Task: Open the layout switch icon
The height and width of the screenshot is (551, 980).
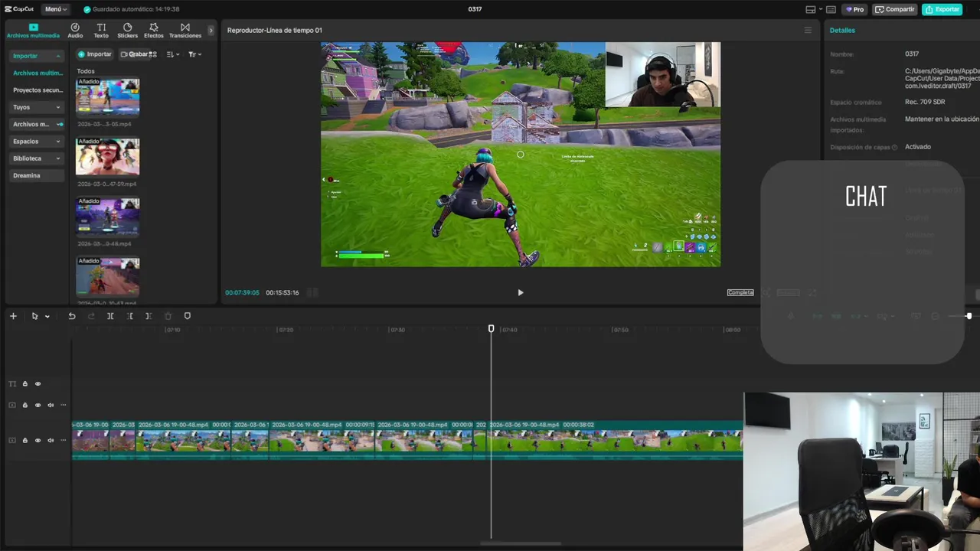Action: point(810,9)
